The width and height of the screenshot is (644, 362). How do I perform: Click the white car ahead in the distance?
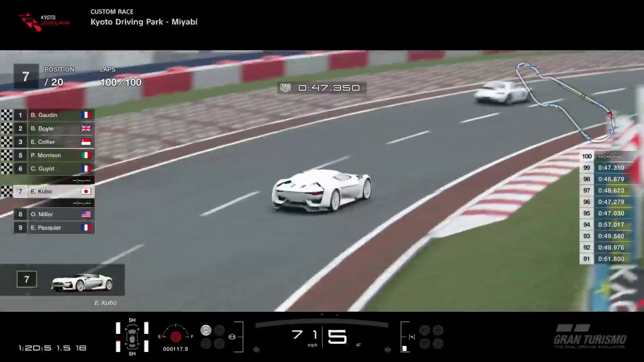pos(502,93)
